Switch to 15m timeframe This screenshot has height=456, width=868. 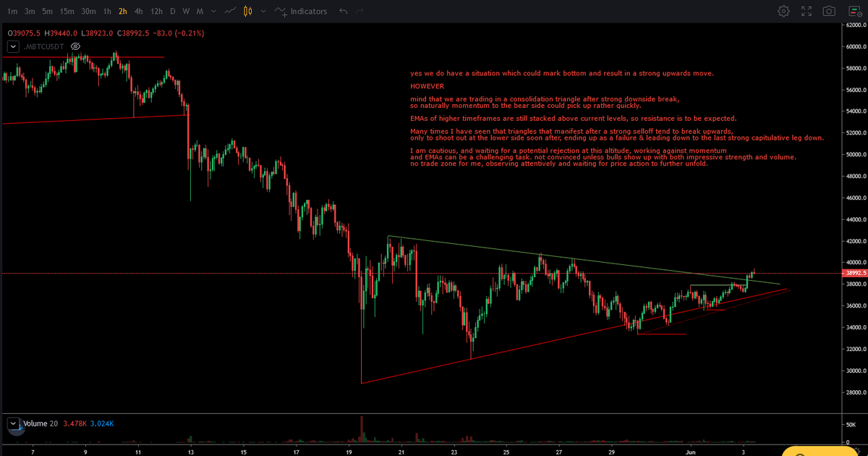(67, 11)
